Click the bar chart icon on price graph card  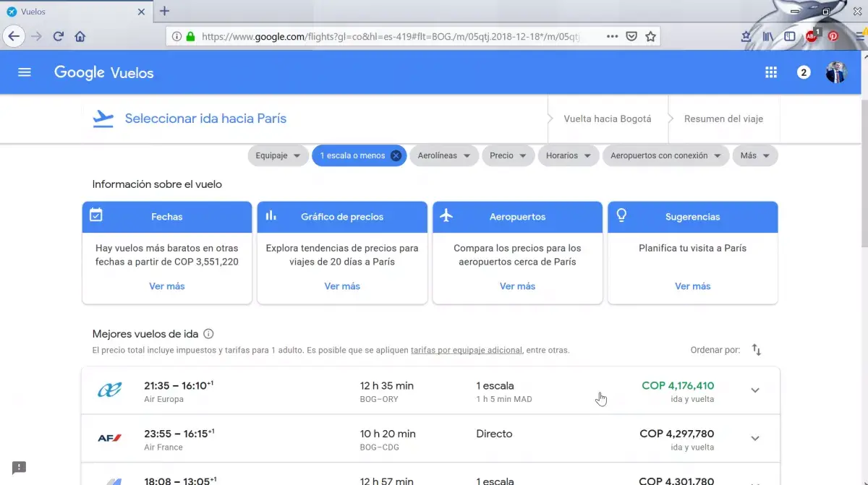pyautogui.click(x=271, y=215)
